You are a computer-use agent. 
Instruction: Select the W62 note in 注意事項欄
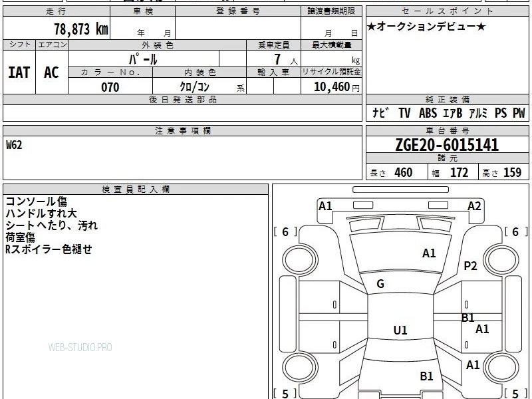[x=14, y=145]
